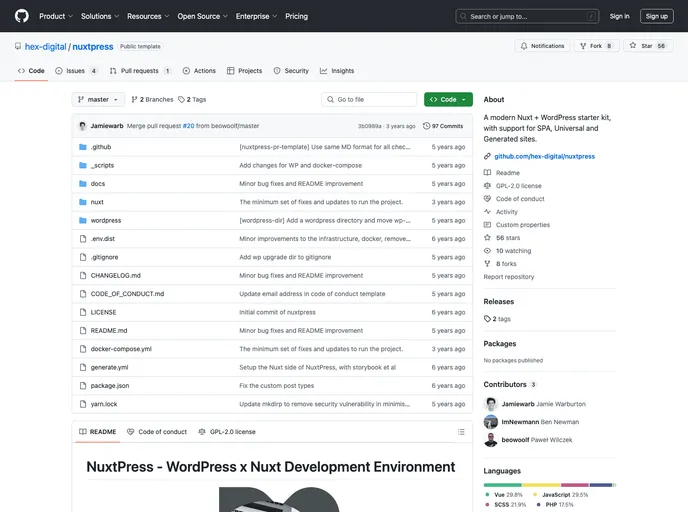Switch to the Pull requests tab
Viewport: 688px width, 512px height.
(140, 71)
